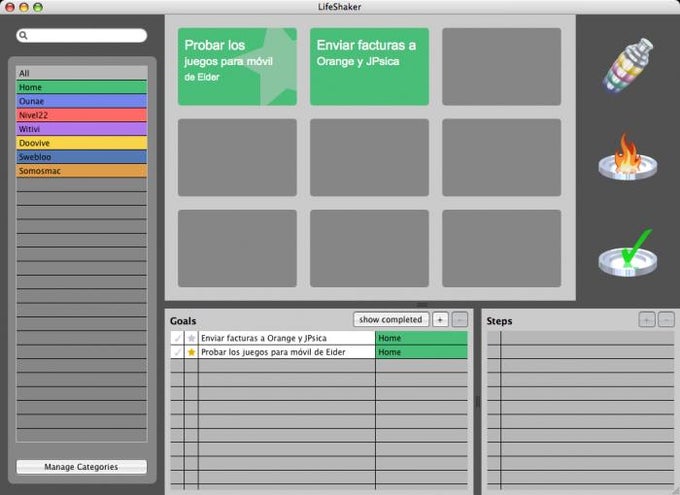Zoom window with green title bar button
Viewport: 680px width, 495px height.
pos(38,7)
